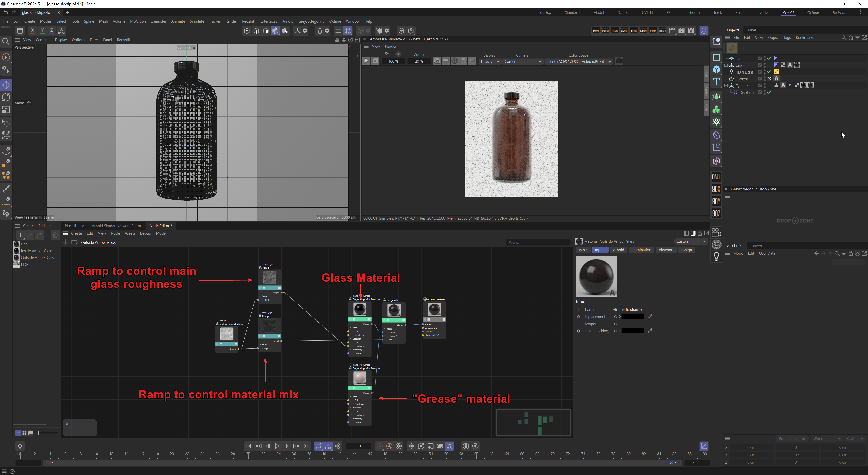Toggle Plane object visibility dots
Screen dimensions: 868x475
click(764, 58)
